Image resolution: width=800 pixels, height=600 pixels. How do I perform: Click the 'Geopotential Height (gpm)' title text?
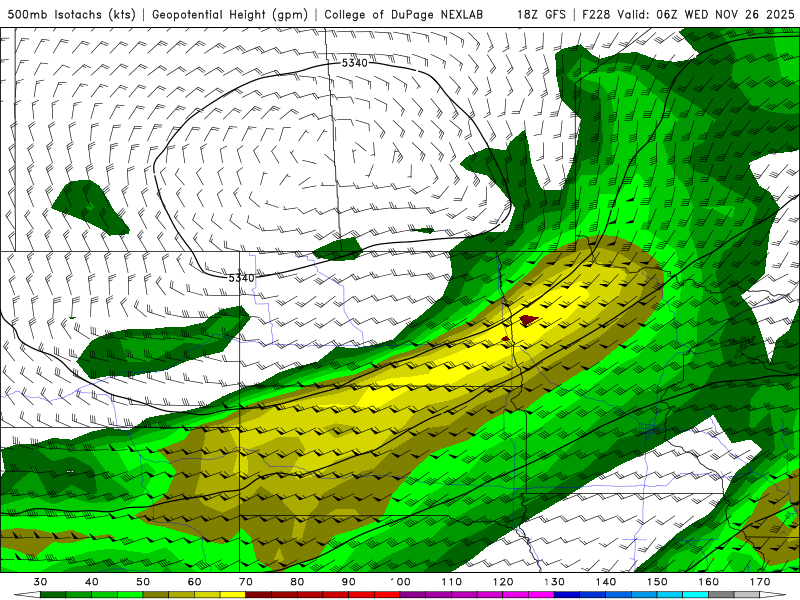click(x=230, y=14)
